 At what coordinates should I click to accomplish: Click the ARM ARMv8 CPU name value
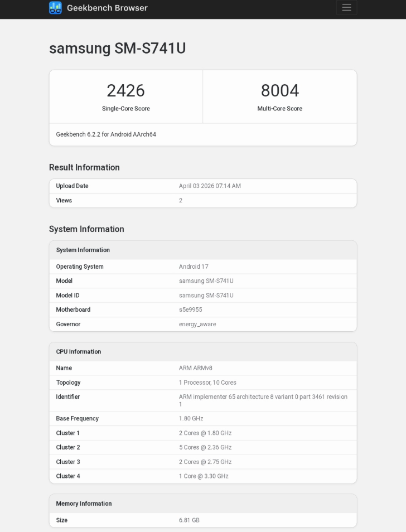tap(195, 368)
